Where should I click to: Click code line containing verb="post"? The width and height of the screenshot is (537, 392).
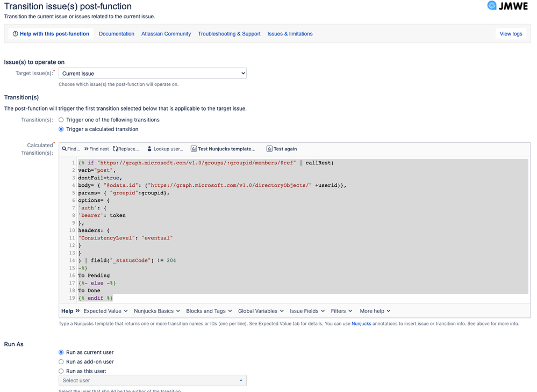pyautogui.click(x=97, y=170)
